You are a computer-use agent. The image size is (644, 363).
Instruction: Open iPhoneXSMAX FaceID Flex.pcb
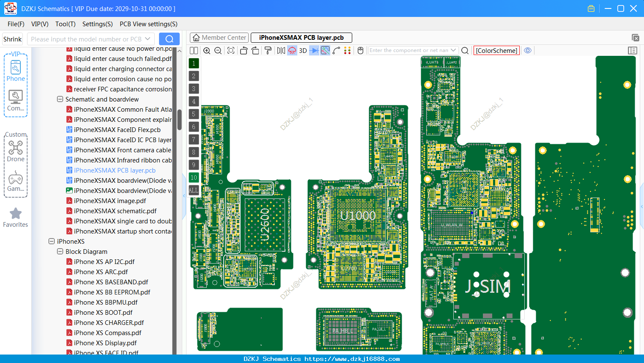(117, 129)
